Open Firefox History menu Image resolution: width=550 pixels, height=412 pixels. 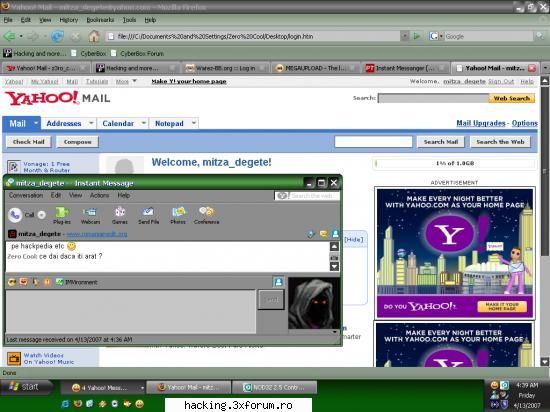click(69, 20)
